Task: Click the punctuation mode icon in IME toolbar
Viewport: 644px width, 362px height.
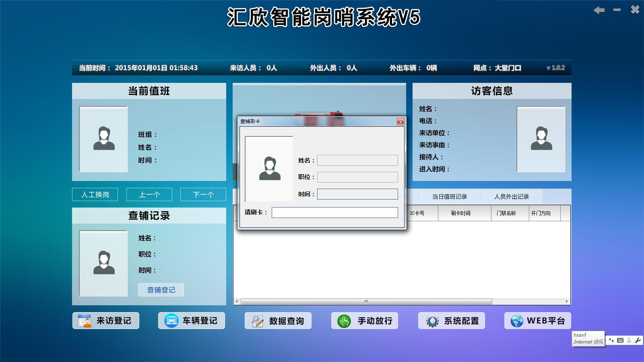Action: pyautogui.click(x=611, y=340)
